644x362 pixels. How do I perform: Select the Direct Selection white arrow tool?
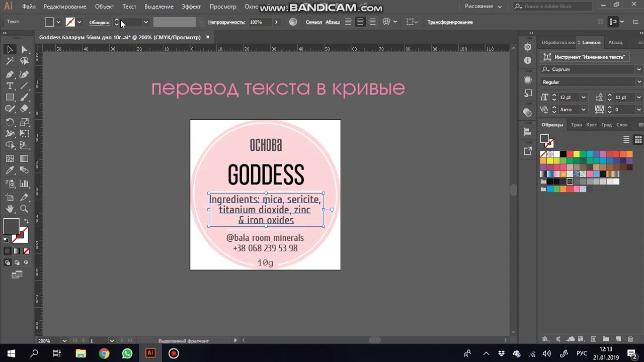[24, 49]
